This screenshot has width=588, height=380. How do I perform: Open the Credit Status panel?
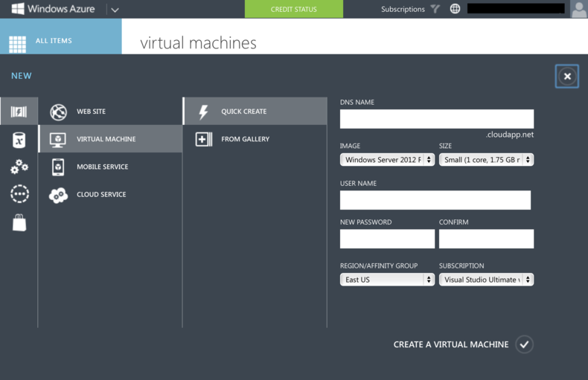click(x=293, y=9)
